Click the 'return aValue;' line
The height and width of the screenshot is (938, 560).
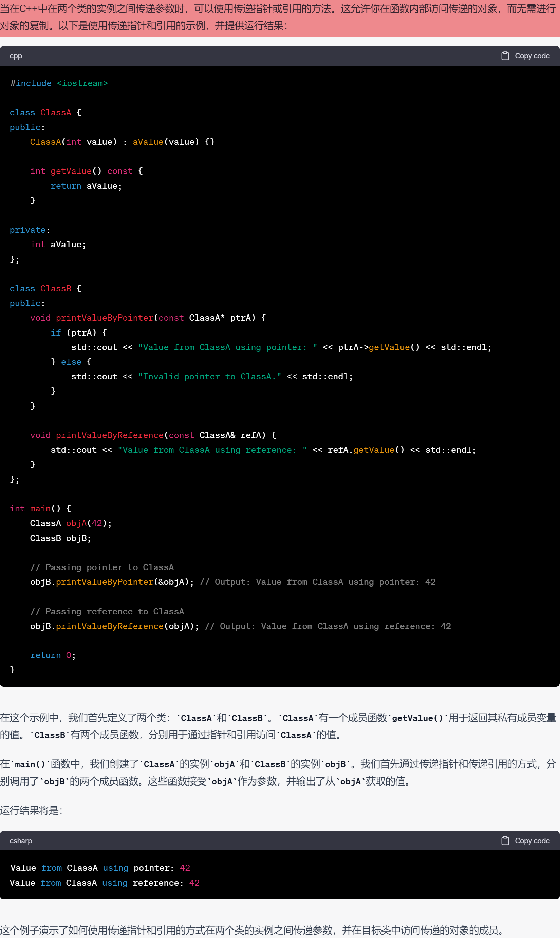coord(87,186)
